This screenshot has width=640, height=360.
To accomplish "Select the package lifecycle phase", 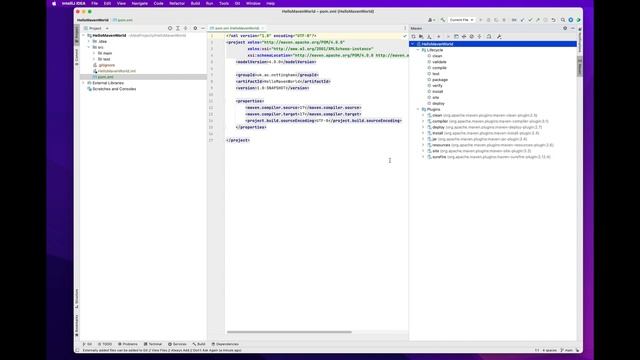I will (x=440, y=80).
